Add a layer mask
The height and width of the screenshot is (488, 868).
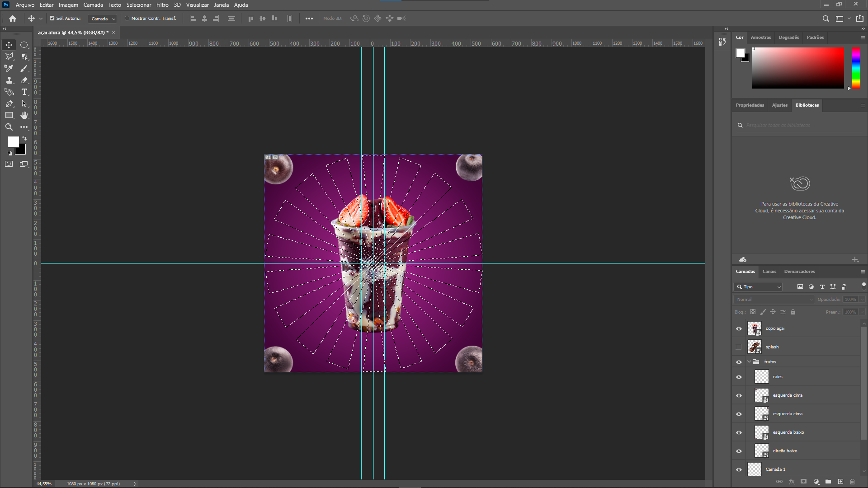pyautogui.click(x=803, y=482)
